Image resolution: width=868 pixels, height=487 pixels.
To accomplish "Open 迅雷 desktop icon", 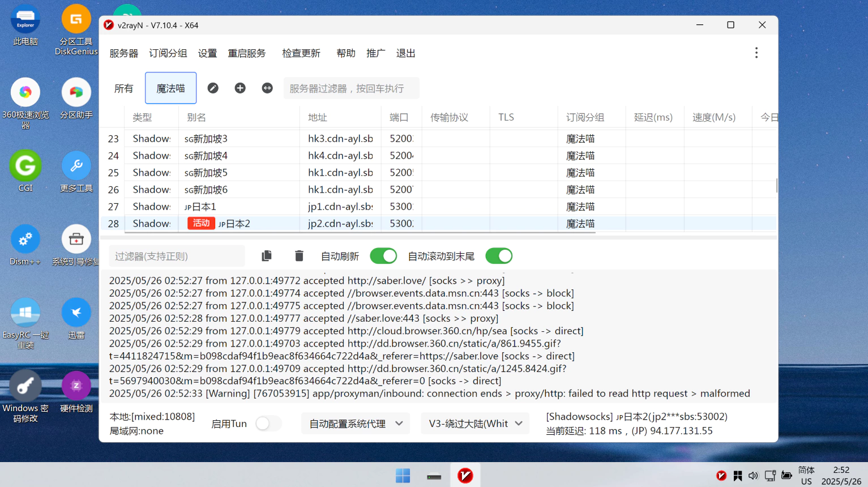I will pos(76,319).
